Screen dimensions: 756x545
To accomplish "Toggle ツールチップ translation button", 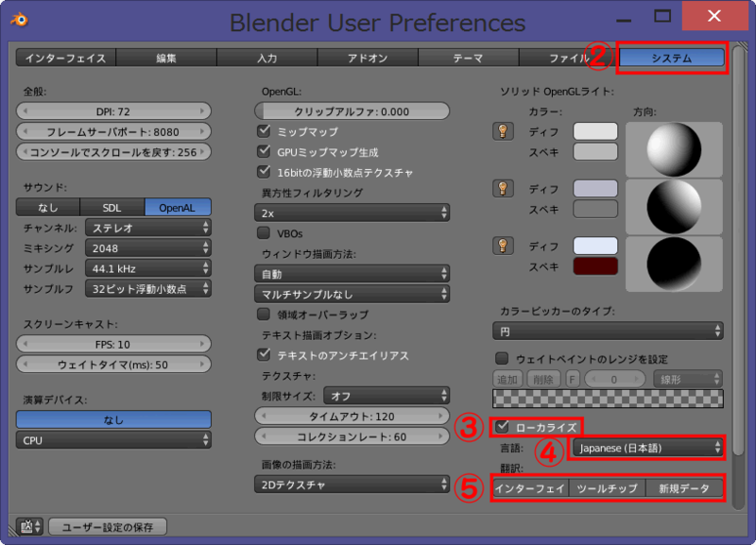I will [x=607, y=488].
